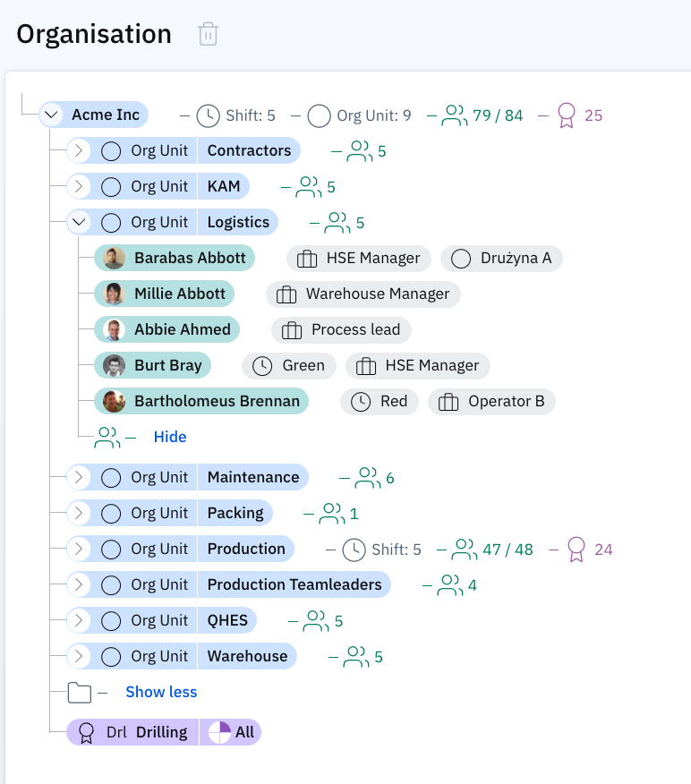
Task: Click the people icon next to 79 / 84
Action: pos(455,115)
